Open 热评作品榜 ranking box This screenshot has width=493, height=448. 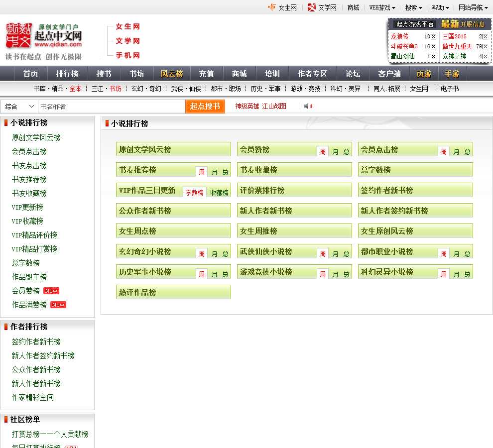tap(173, 292)
